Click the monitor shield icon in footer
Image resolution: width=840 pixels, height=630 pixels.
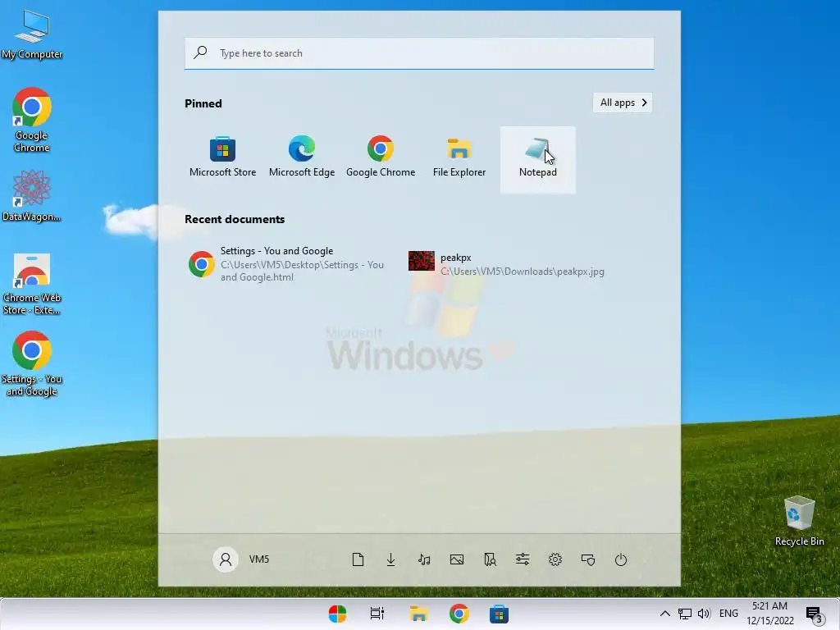click(588, 559)
